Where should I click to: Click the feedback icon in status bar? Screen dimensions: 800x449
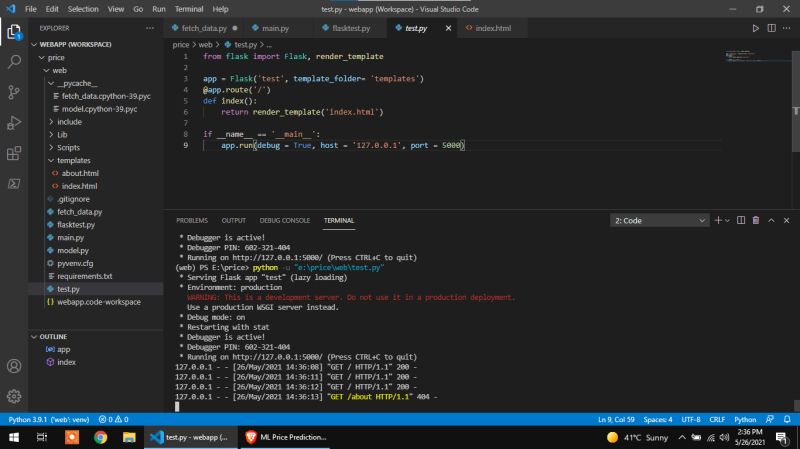point(770,419)
